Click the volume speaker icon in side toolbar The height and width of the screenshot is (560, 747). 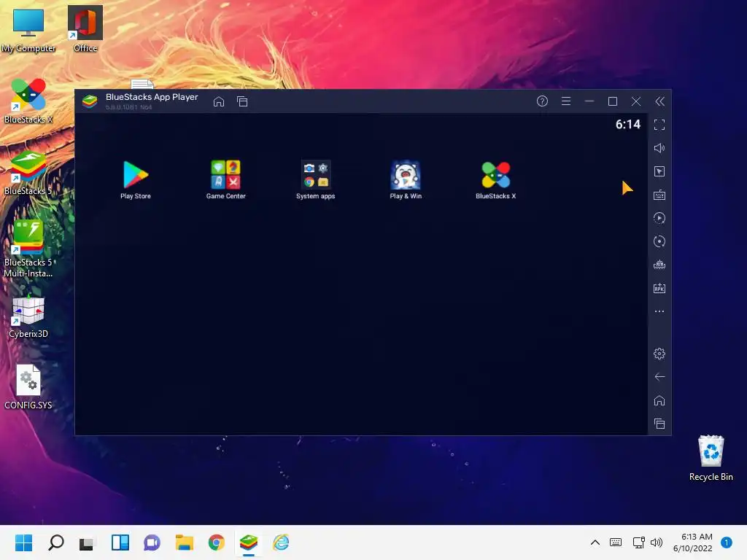(659, 148)
